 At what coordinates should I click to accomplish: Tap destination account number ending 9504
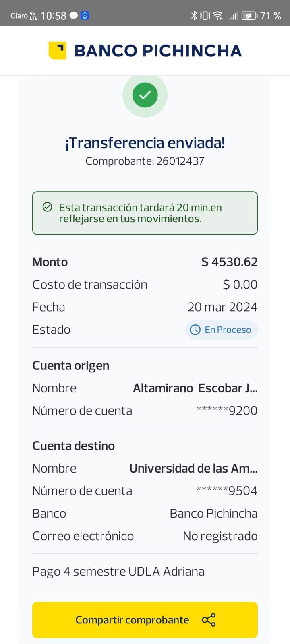pyautogui.click(x=226, y=491)
